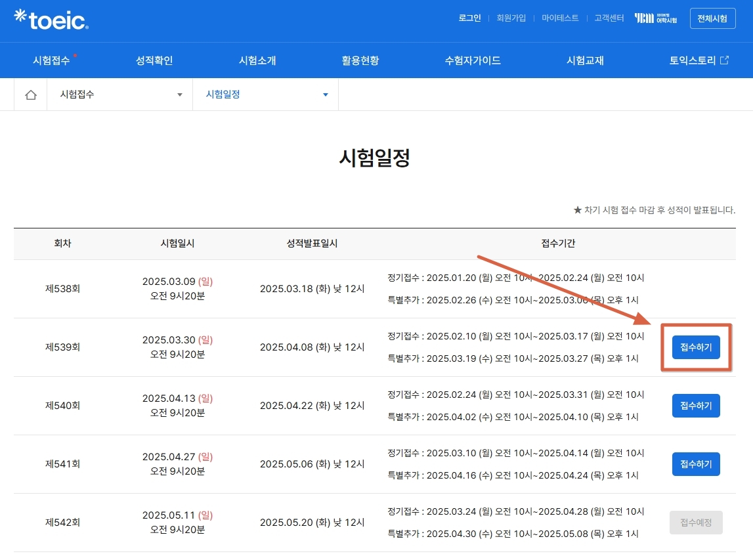Image resolution: width=753 pixels, height=560 pixels.
Task: Click exam date 2025.03.30 (일)
Action: pyautogui.click(x=177, y=340)
